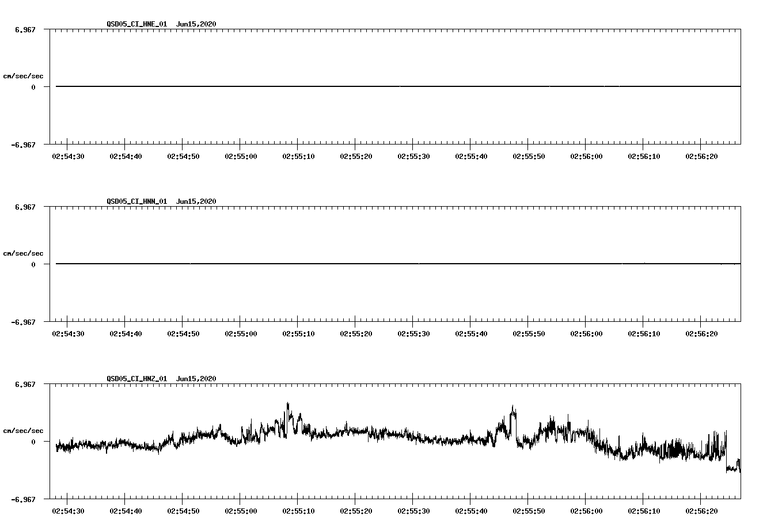Screen dimensions: 782x532
Task: Click the 6.967 upper limit of the HNZ axis
Action: pos(25,384)
